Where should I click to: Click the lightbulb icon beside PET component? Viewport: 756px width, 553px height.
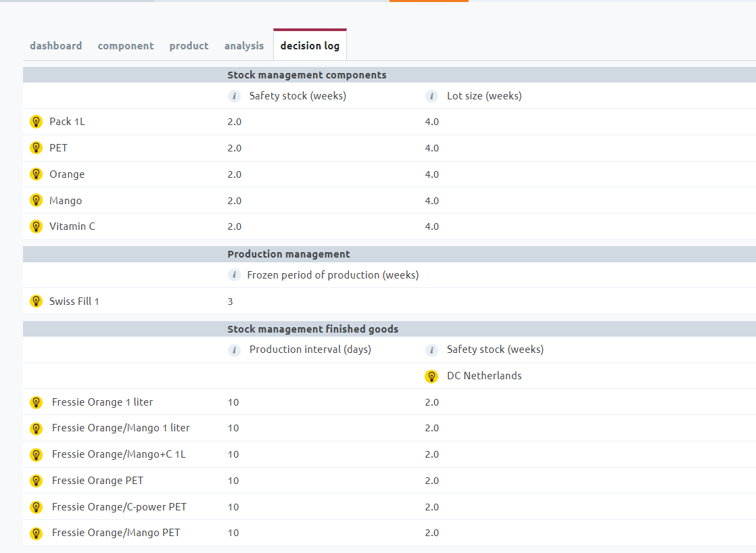click(x=36, y=148)
